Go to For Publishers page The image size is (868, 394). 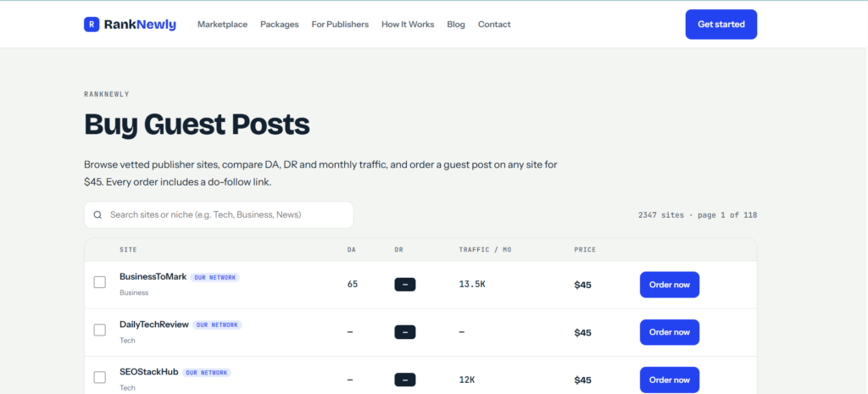pyautogui.click(x=340, y=25)
